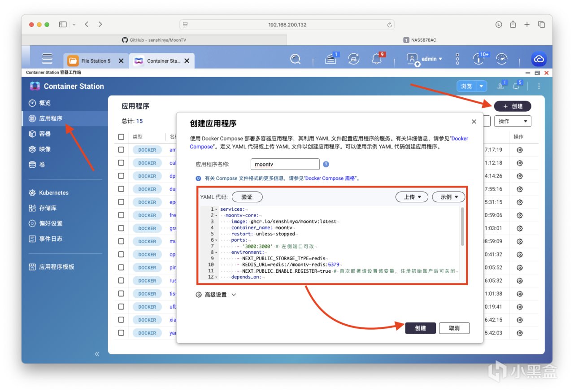574x392 pixels.
Task: Check the box for row starting 'fre'
Action: [x=121, y=215]
